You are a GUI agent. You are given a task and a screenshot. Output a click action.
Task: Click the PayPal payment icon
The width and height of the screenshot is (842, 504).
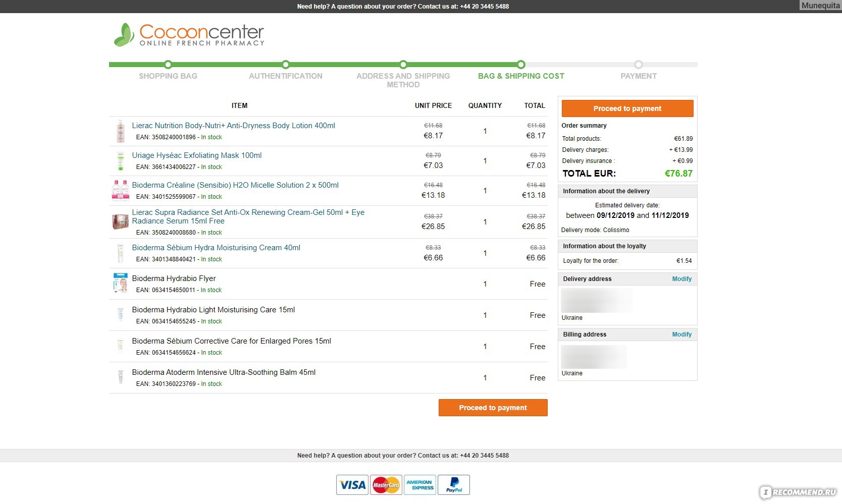pos(454,485)
